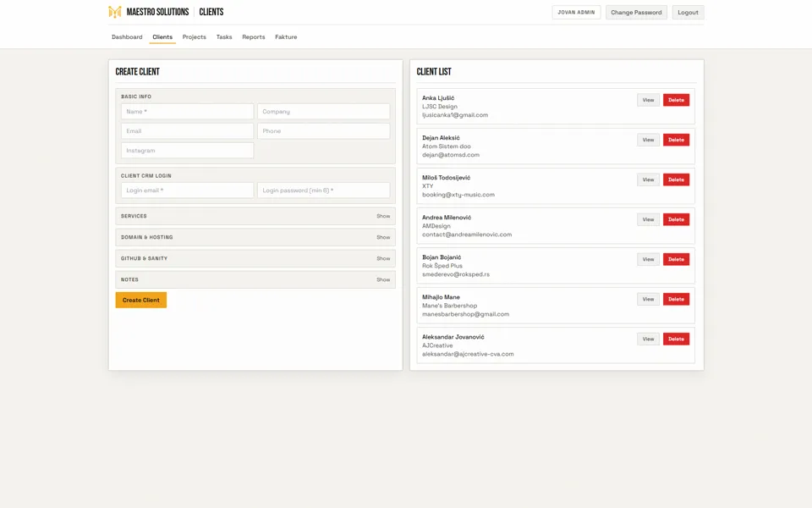Image resolution: width=812 pixels, height=508 pixels.
Task: View client Bojan Bojanić
Action: click(648, 259)
